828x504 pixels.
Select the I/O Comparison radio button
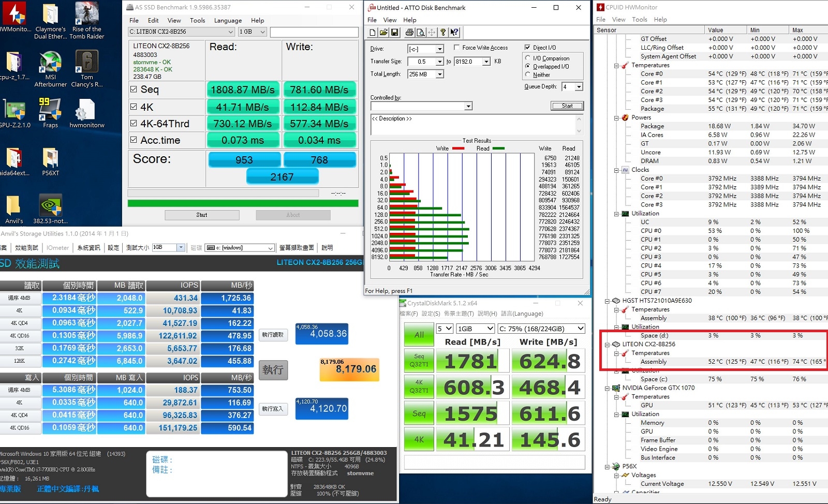[528, 58]
